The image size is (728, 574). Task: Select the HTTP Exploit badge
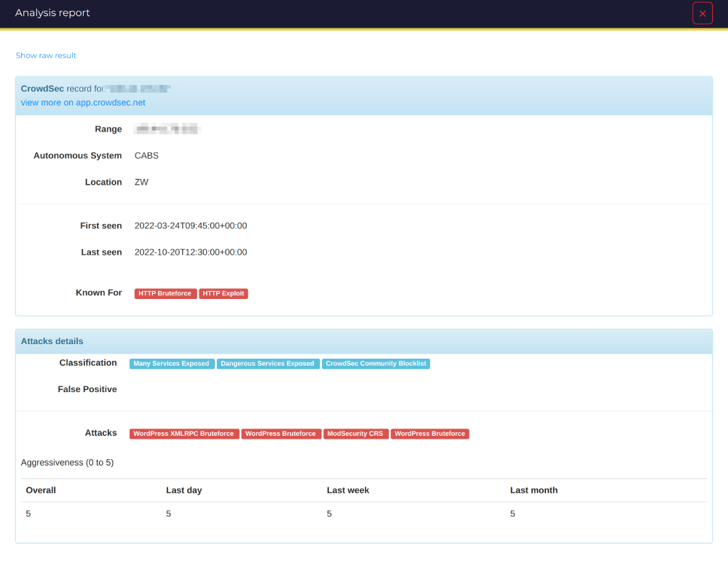223,294
